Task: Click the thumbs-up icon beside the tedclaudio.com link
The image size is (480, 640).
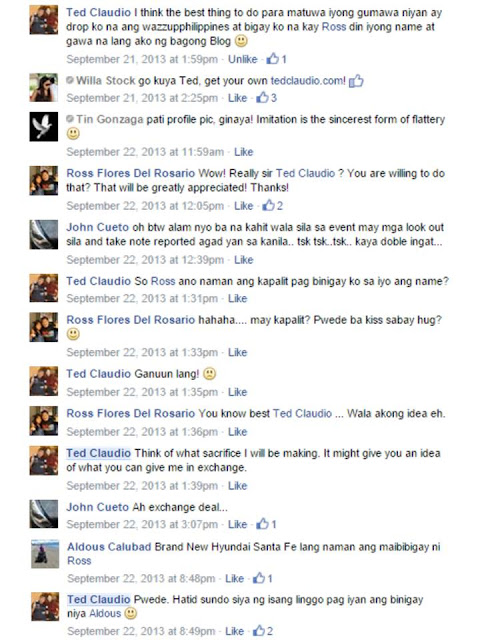Action: coord(356,81)
